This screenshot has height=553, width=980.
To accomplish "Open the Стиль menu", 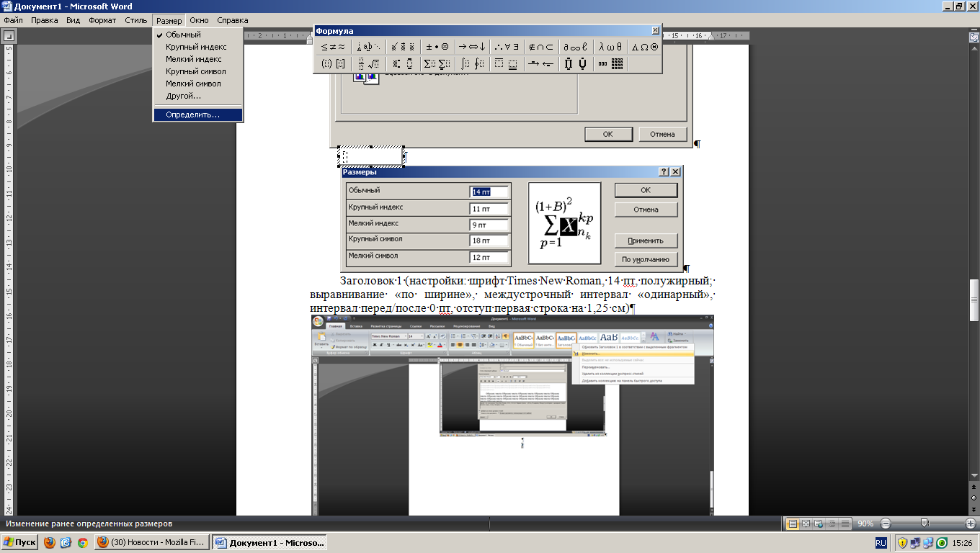I will [x=136, y=20].
